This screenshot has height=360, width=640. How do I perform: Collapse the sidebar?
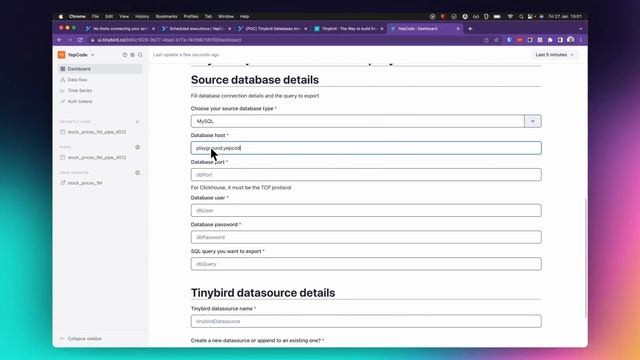81,339
